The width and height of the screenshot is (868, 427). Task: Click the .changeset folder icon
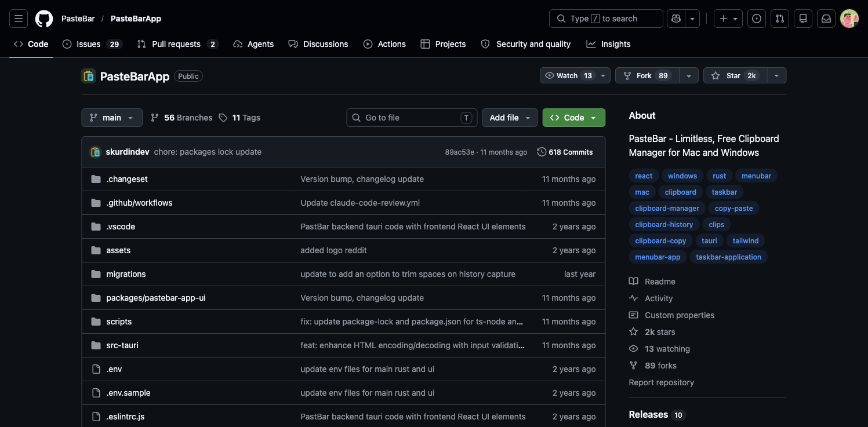[x=96, y=179]
